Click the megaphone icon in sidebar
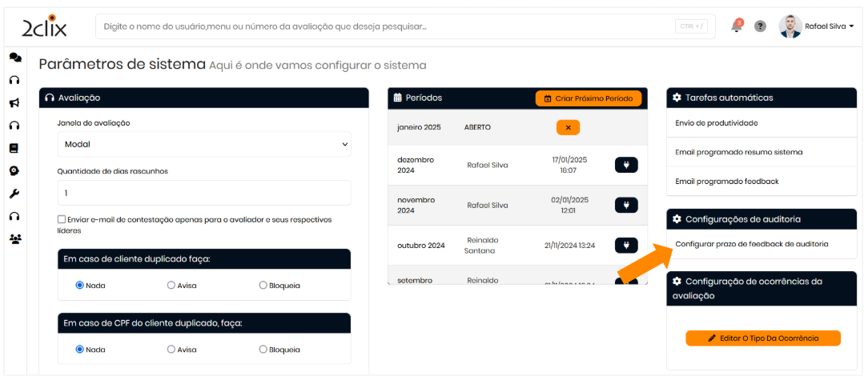 tap(14, 103)
